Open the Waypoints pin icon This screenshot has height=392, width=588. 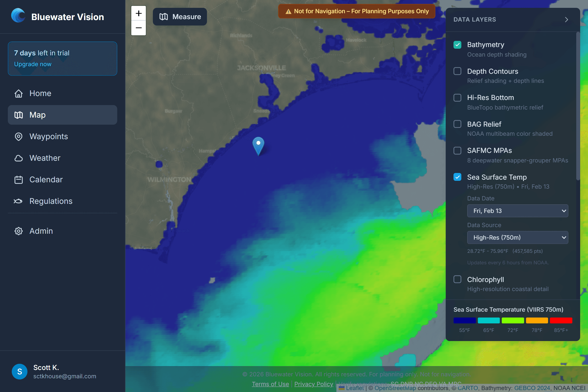click(19, 136)
